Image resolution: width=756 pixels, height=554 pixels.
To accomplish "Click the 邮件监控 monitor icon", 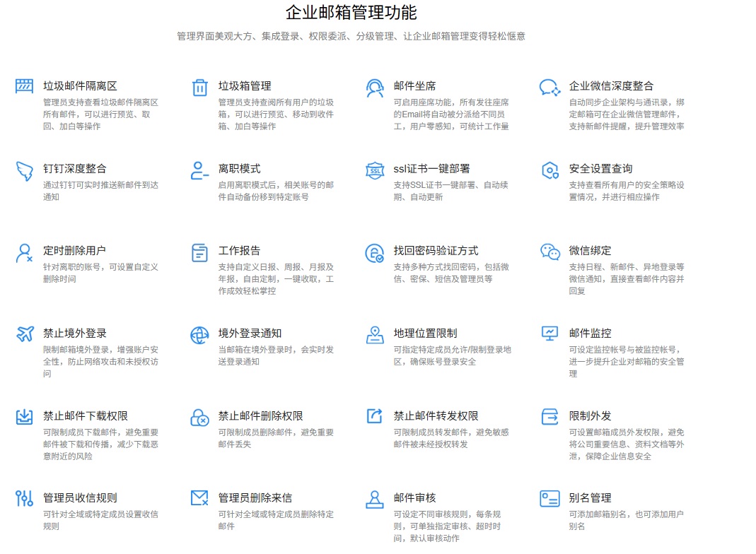I will click(549, 334).
